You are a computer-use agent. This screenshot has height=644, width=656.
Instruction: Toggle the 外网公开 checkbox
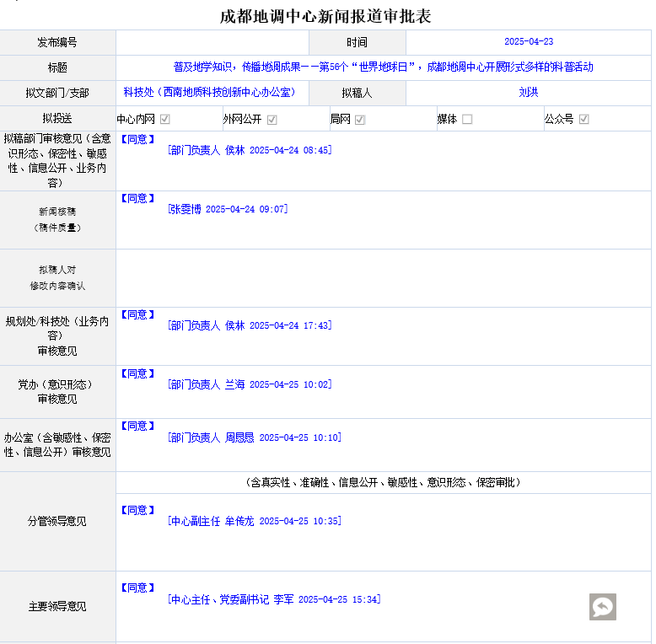pos(272,119)
